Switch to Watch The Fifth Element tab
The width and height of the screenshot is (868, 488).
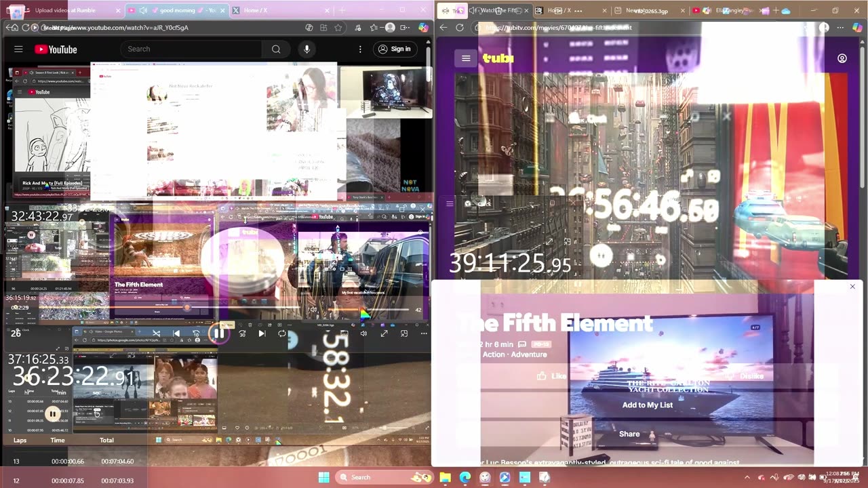pos(498,11)
